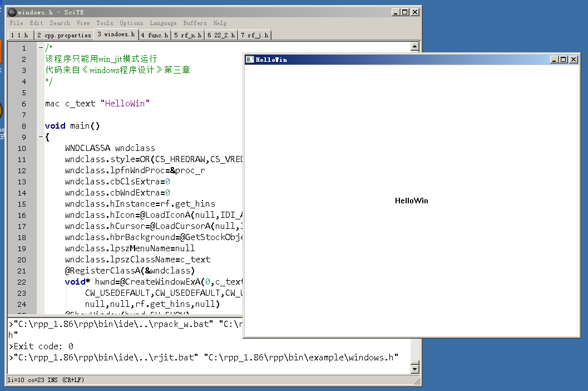The image size is (588, 391).
Task: Click 'wndclass.lpszClassName=c_text' line
Action: [137, 260]
